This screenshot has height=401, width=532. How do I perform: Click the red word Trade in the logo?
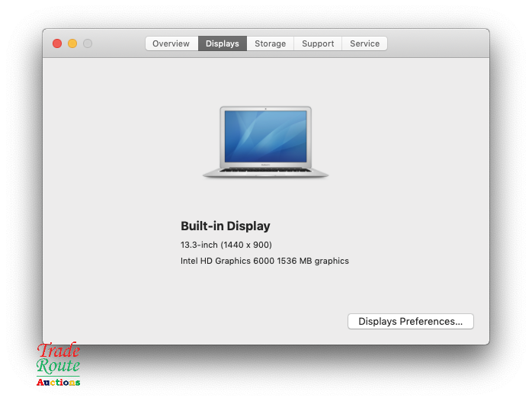coord(59,351)
